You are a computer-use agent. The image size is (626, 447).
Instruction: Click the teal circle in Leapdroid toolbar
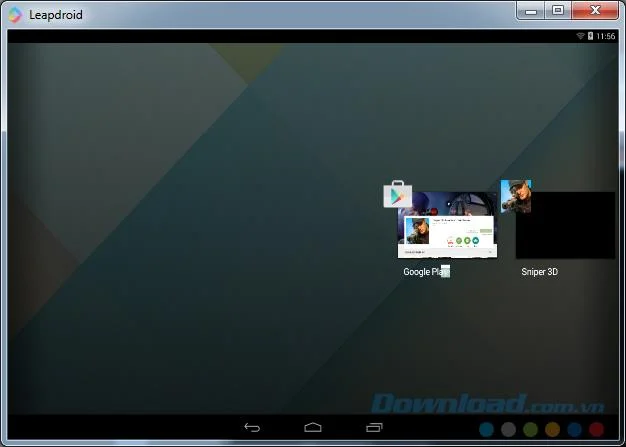tap(486, 429)
